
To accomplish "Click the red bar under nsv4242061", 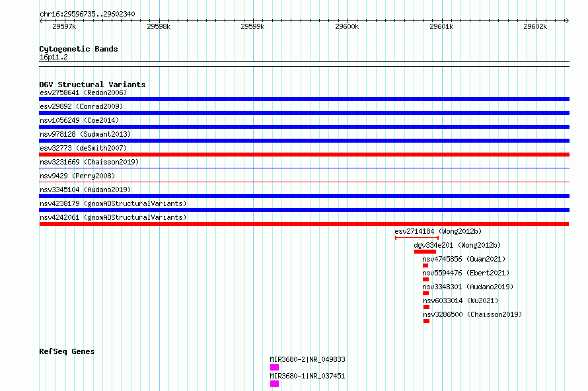I will (x=304, y=224).
